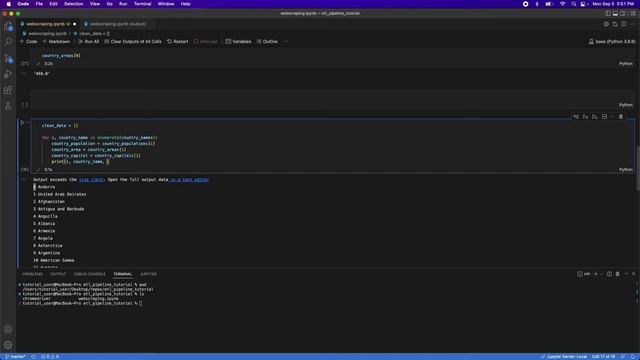Open the Variables view
This screenshot has height=360, width=640.
click(238, 42)
